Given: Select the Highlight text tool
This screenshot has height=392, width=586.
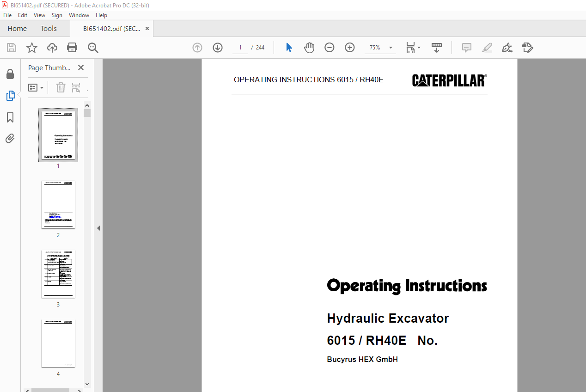Looking at the screenshot, I should click(487, 48).
